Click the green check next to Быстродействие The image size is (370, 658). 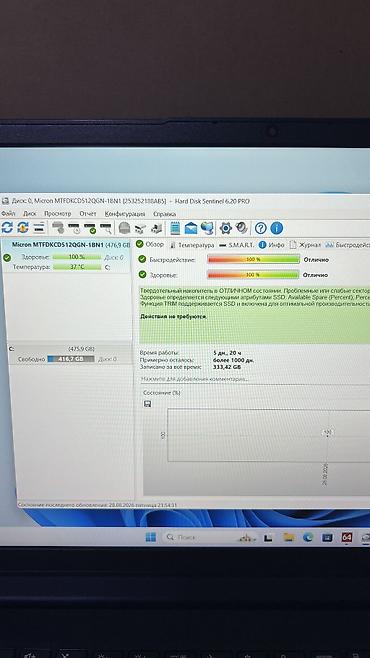[x=142, y=259]
